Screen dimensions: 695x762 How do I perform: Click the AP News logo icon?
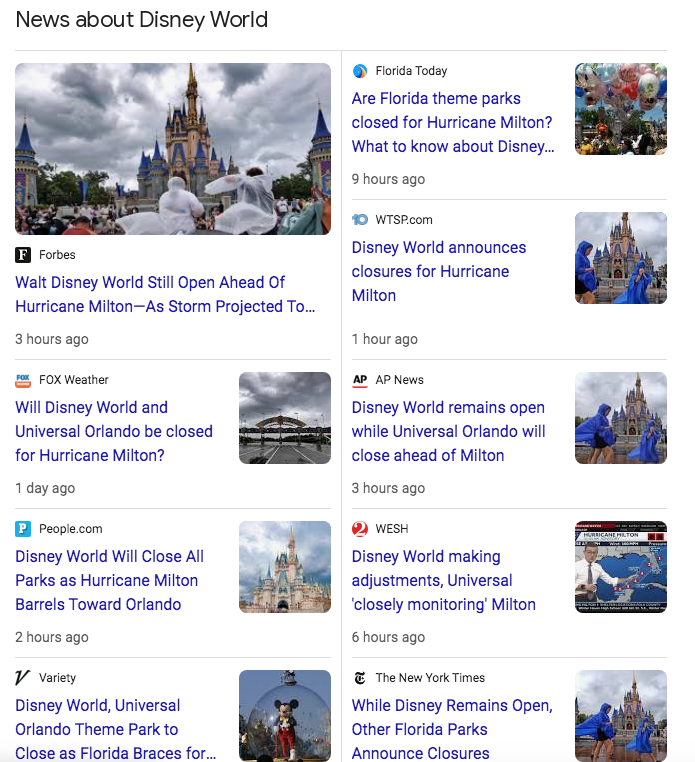pos(360,380)
